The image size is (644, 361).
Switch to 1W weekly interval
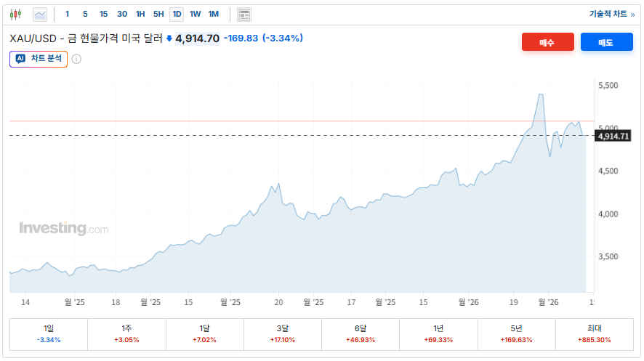pos(195,14)
